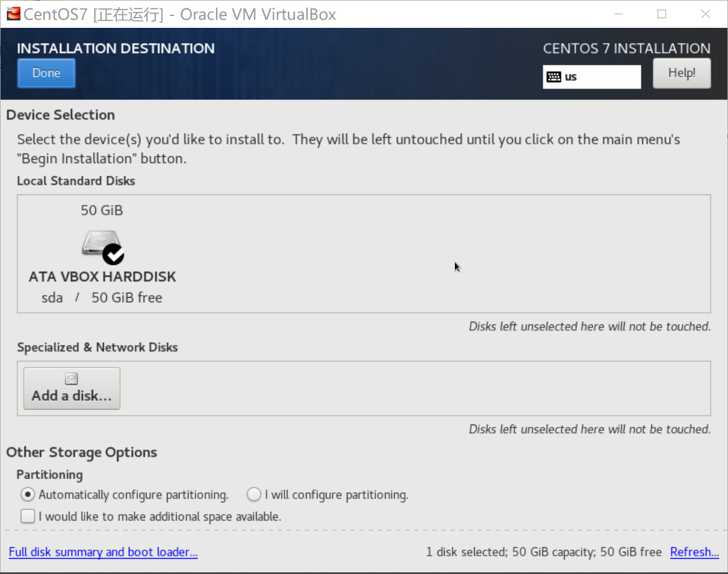Click the keyboard layout icon
Image resolution: width=728 pixels, height=574 pixels.
click(x=554, y=77)
